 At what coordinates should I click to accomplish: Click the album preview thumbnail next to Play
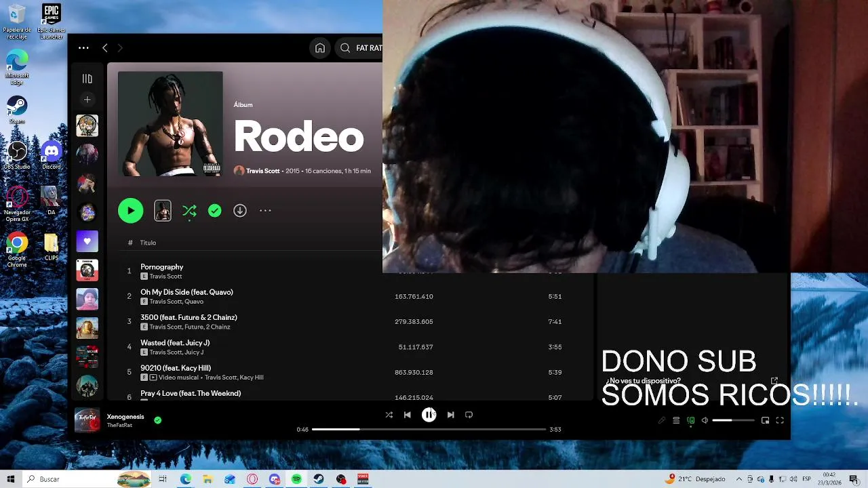tap(163, 211)
